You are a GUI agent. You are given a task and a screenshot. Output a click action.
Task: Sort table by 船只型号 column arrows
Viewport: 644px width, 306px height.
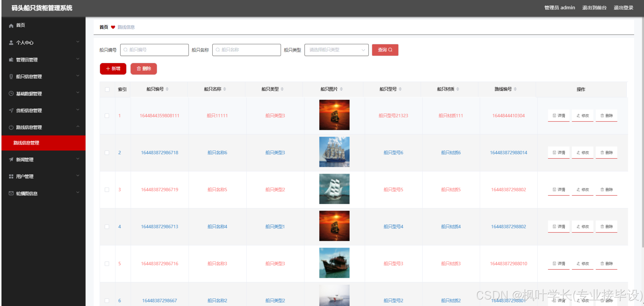click(x=400, y=89)
